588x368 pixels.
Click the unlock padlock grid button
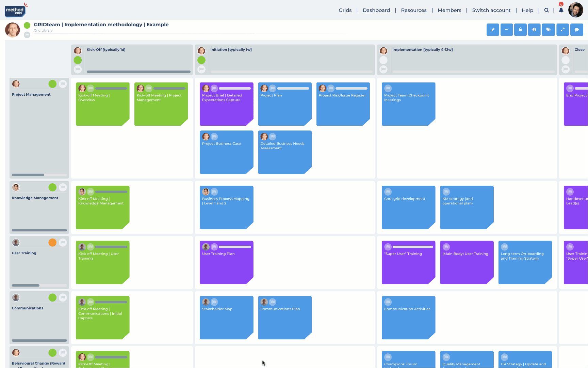click(520, 30)
